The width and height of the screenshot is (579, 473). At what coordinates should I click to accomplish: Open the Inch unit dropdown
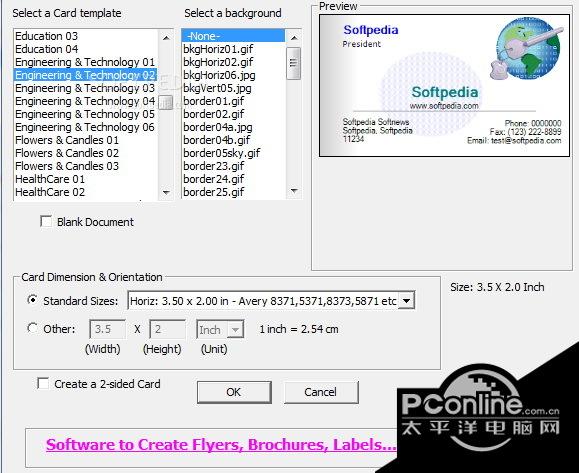point(235,329)
